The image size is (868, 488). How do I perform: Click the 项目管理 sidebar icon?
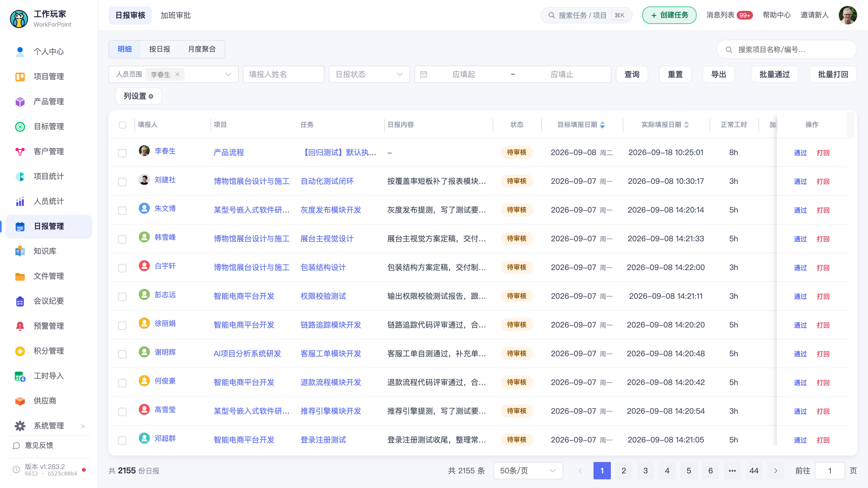click(x=20, y=76)
